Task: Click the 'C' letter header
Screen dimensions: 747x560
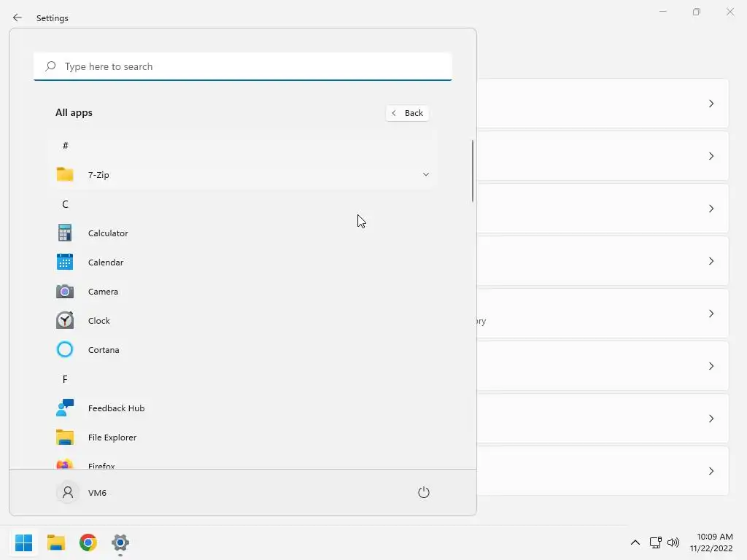Action: click(65, 204)
